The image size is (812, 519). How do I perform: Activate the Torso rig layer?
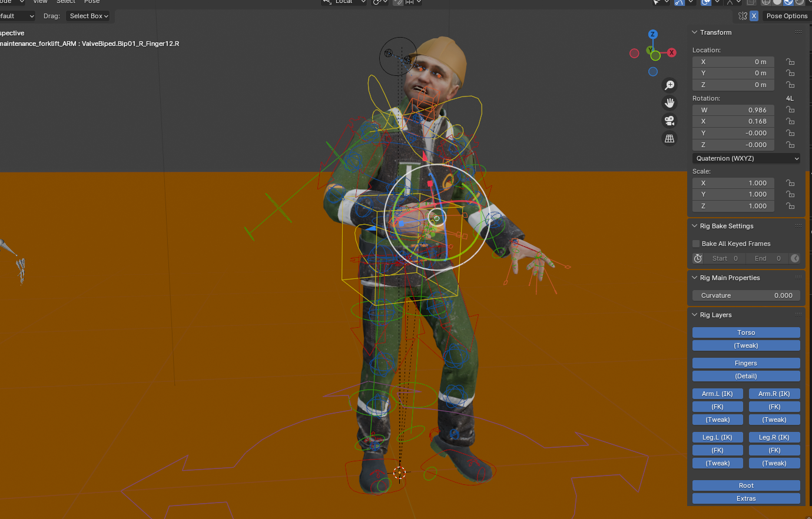click(746, 332)
